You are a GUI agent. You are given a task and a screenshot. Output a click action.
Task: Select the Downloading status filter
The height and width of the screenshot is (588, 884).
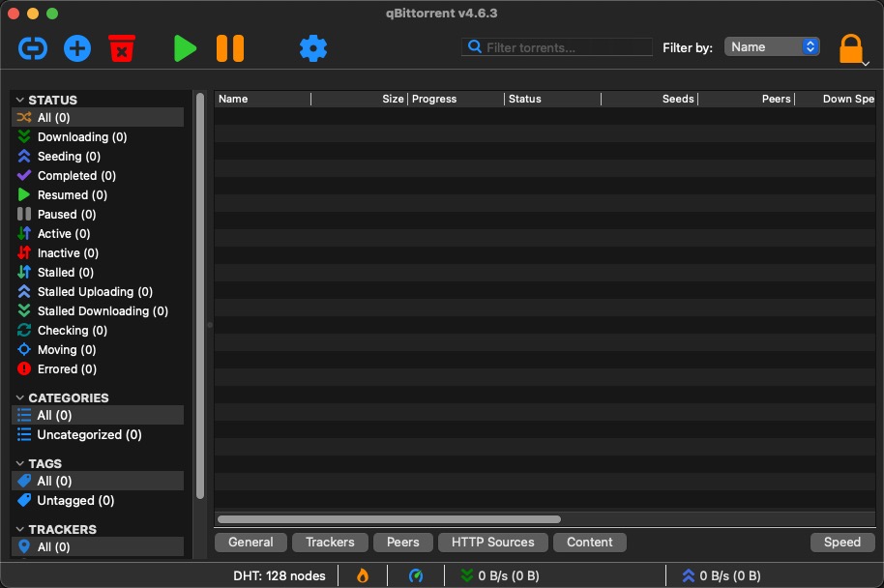point(81,136)
